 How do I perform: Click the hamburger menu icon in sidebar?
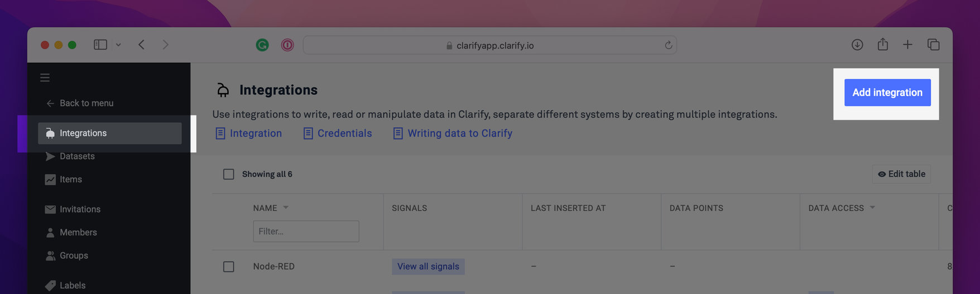[x=45, y=78]
